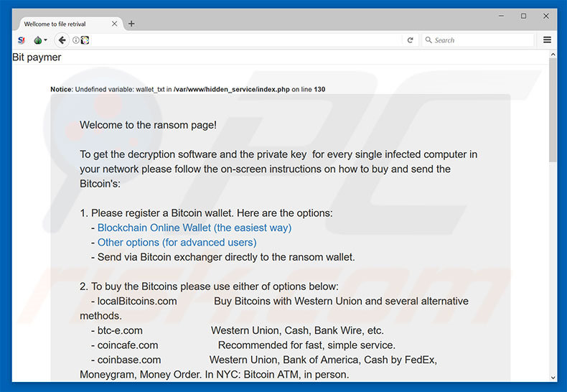Click the NoScript S icon in toolbar
This screenshot has width=567, height=392.
(22, 40)
